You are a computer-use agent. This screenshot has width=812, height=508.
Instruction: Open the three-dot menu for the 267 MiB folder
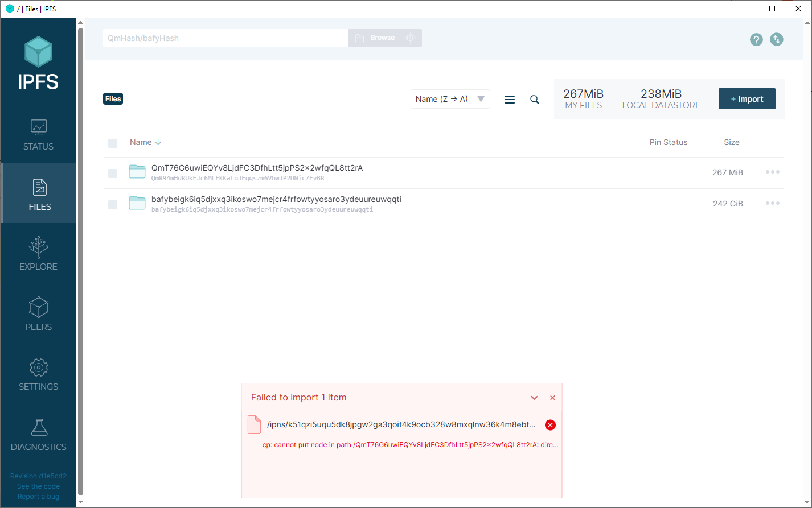pos(773,172)
